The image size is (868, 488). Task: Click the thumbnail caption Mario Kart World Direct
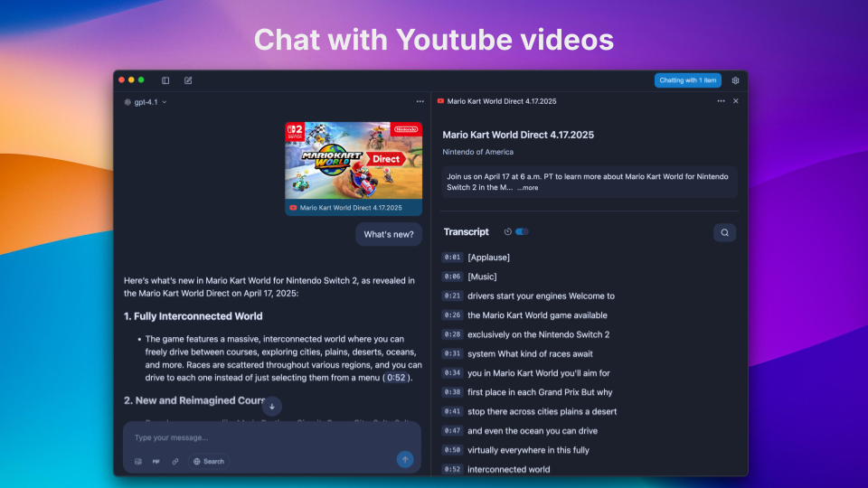point(351,208)
